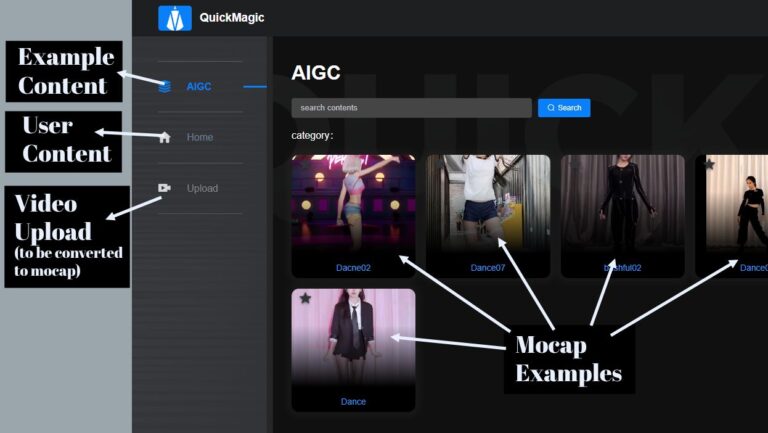768x433 pixels.
Task: Click the AIGC page heading
Action: pos(316,73)
